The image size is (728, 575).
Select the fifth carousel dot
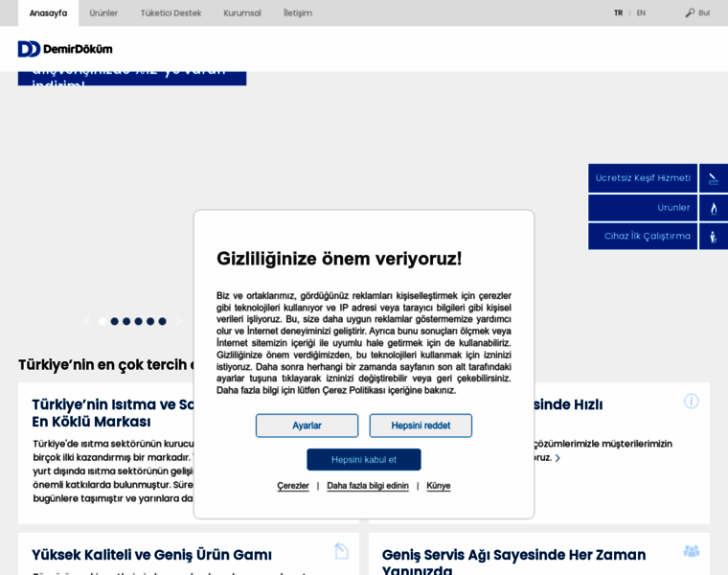click(150, 321)
